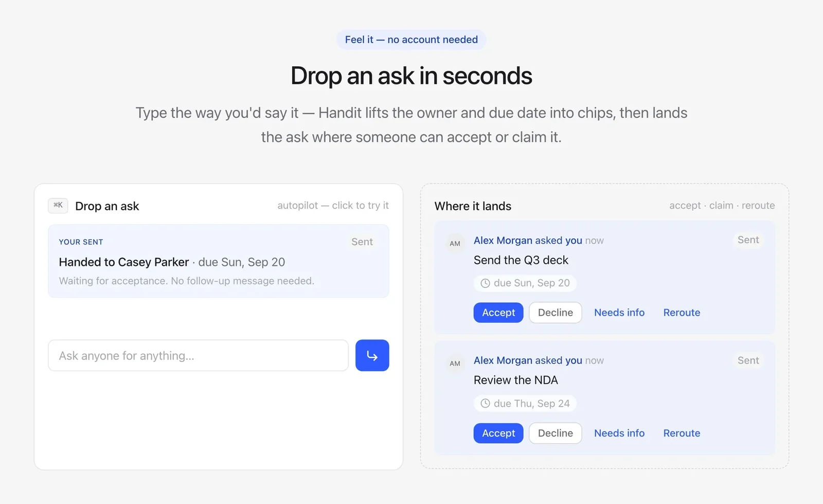The width and height of the screenshot is (823, 504).
Task: Click the Sent label in the YOUR SENT card
Action: pyautogui.click(x=362, y=242)
